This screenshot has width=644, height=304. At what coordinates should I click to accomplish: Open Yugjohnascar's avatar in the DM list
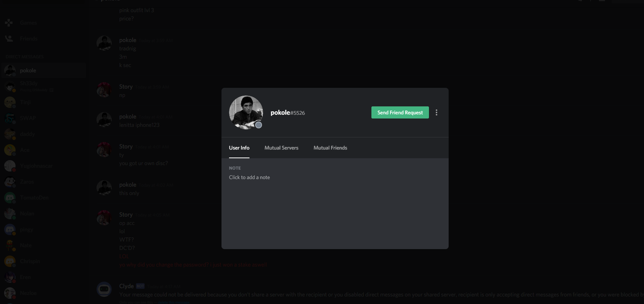(x=10, y=166)
